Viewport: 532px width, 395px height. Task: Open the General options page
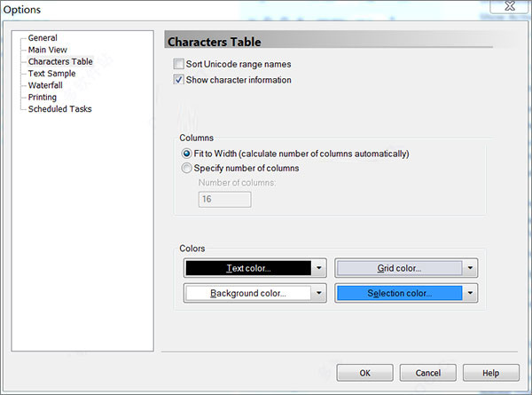(x=43, y=37)
